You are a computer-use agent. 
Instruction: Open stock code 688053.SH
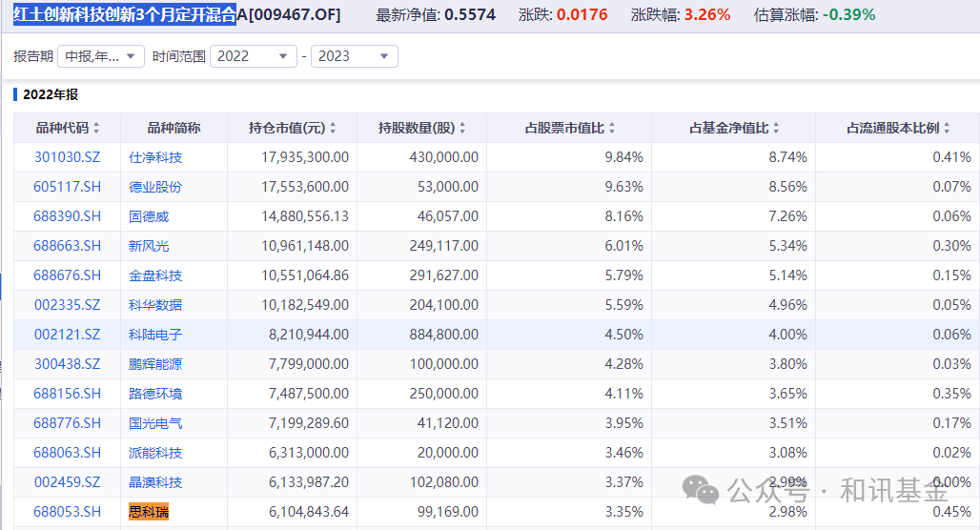(67, 512)
